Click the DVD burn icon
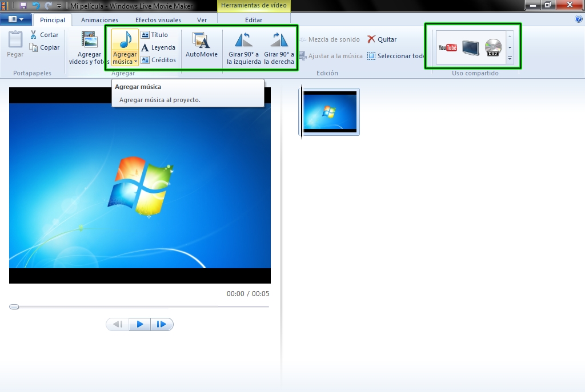Viewport: 585px width, 392px height. point(493,47)
